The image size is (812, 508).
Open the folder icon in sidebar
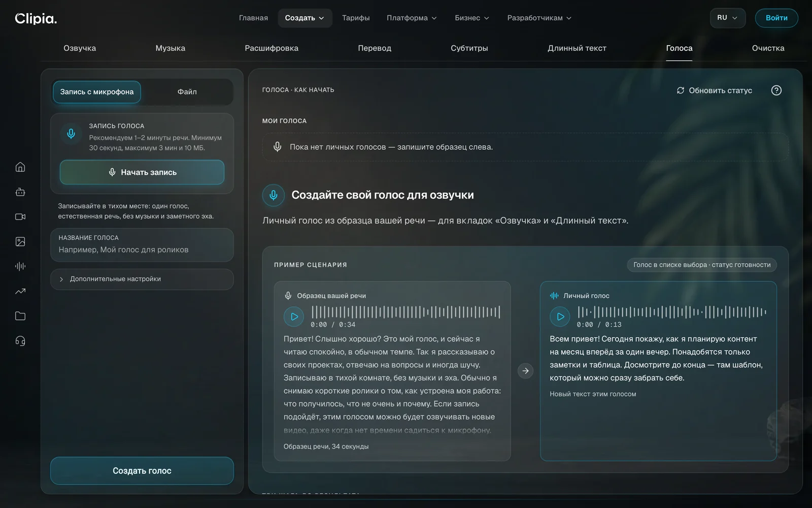(x=20, y=316)
